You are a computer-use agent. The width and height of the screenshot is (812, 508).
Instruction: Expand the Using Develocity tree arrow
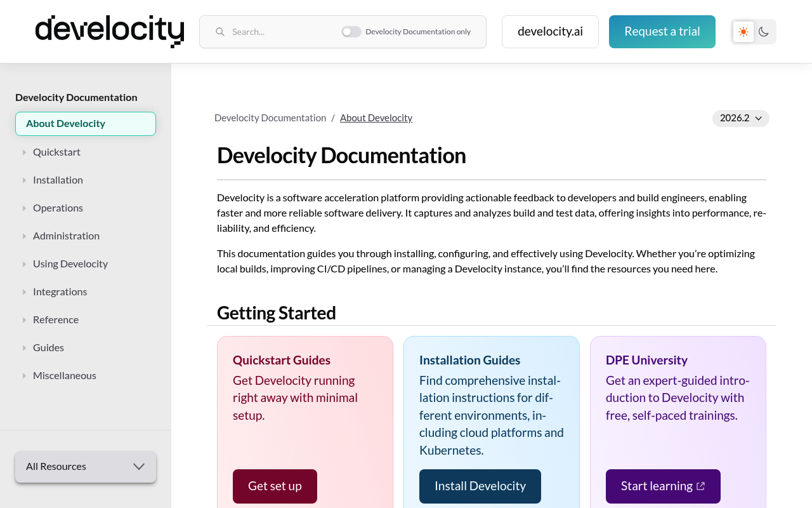pyautogui.click(x=24, y=264)
